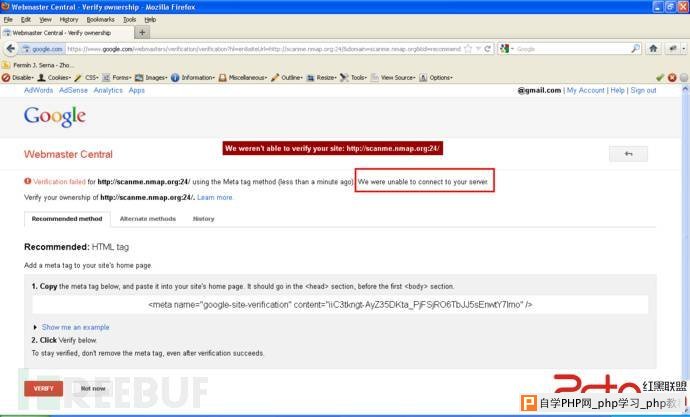This screenshot has height=417, width=690.
Task: Open the History menu
Action: (69, 19)
